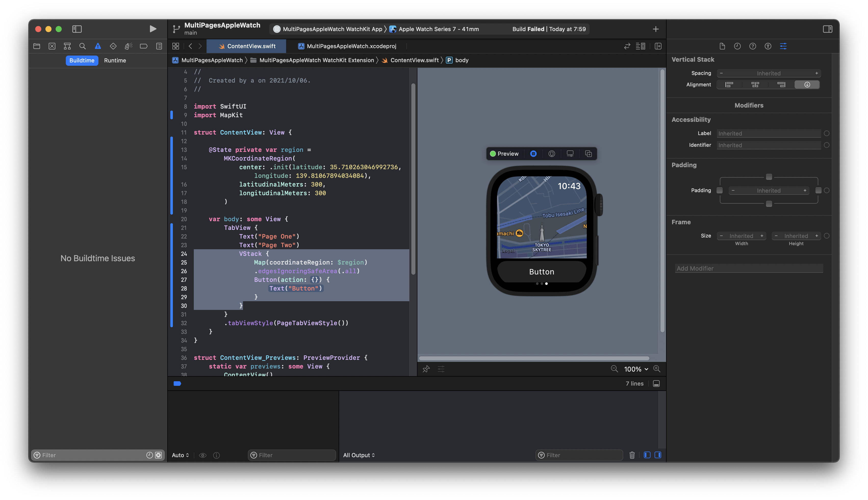Open the Auto variables scope popup
The width and height of the screenshot is (868, 500).
pyautogui.click(x=180, y=455)
